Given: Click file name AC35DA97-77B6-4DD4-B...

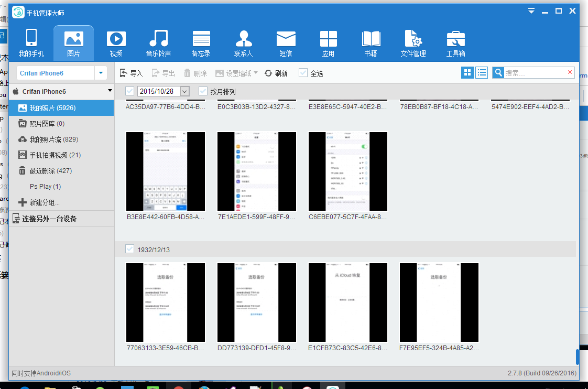Looking at the screenshot, I should coord(166,107).
